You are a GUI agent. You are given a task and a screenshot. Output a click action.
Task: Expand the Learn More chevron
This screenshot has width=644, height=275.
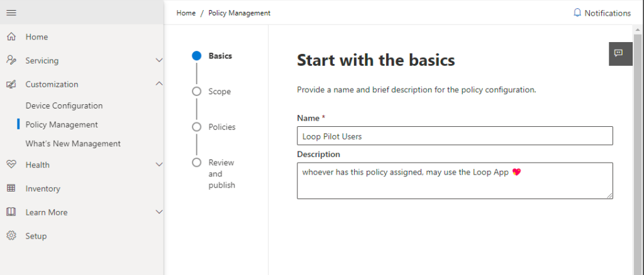[159, 212]
